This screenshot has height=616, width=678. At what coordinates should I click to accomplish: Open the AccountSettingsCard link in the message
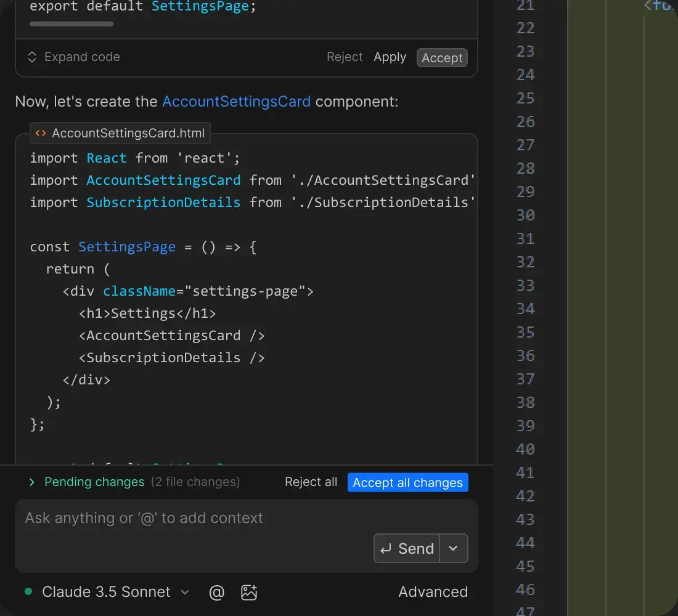(x=237, y=102)
